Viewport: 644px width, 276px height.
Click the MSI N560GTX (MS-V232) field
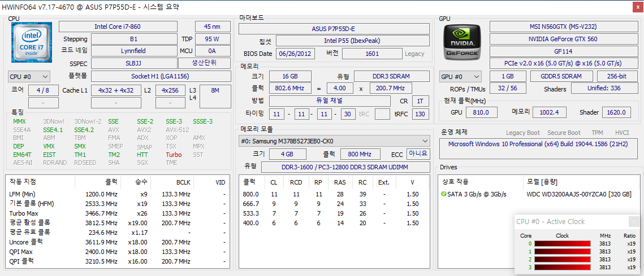[563, 27]
